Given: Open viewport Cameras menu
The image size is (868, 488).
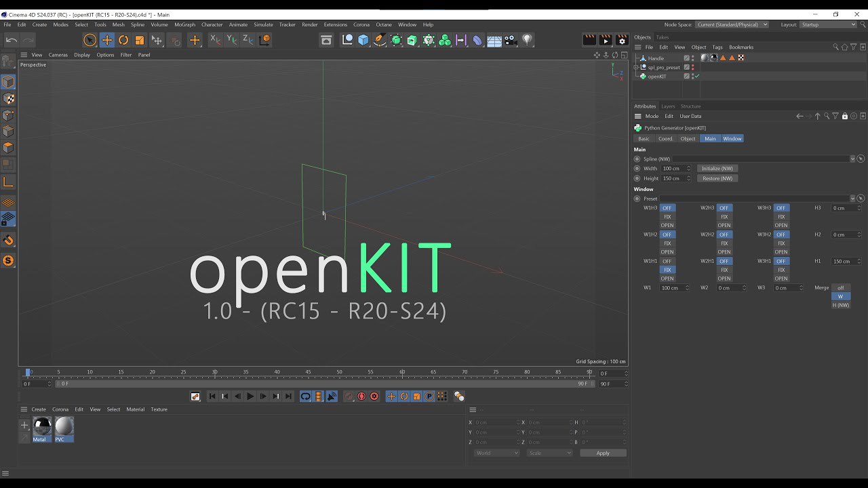Looking at the screenshot, I should 58,55.
